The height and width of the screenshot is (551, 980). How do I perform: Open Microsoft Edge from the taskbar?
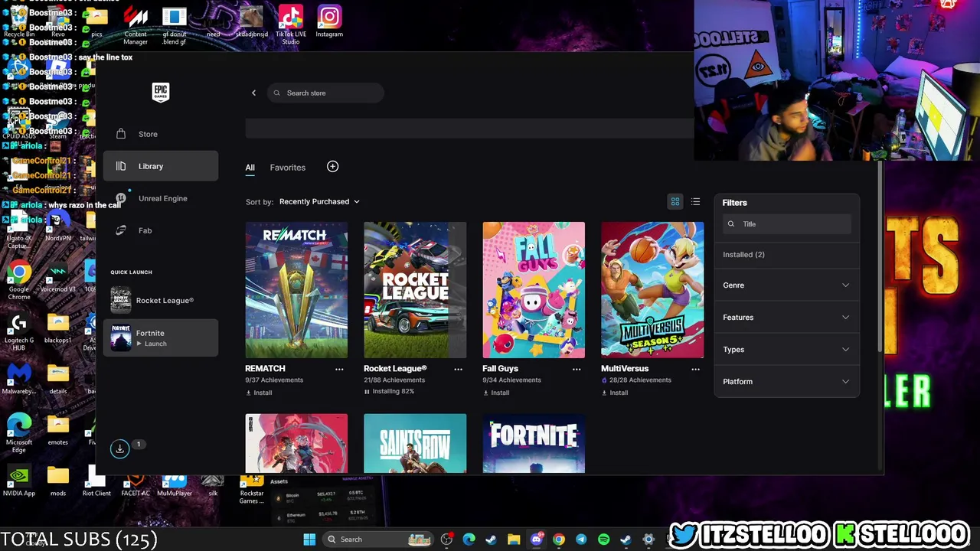[469, 540]
